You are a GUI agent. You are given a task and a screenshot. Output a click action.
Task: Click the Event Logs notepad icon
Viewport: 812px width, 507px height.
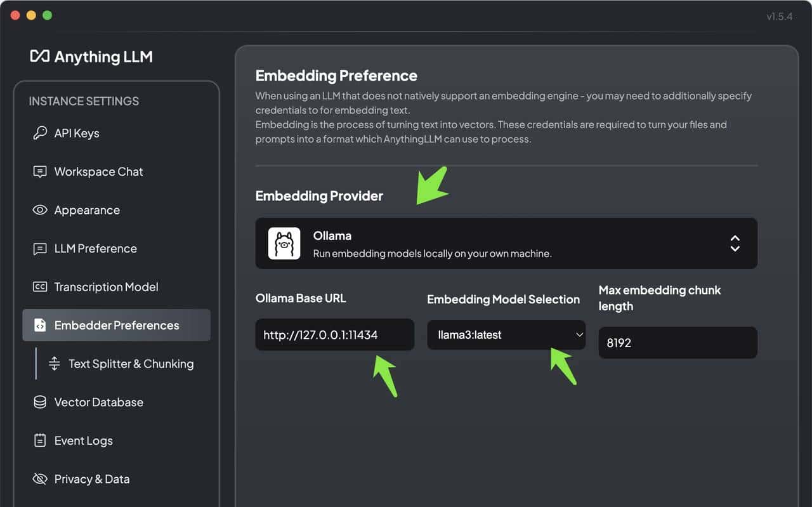point(40,440)
